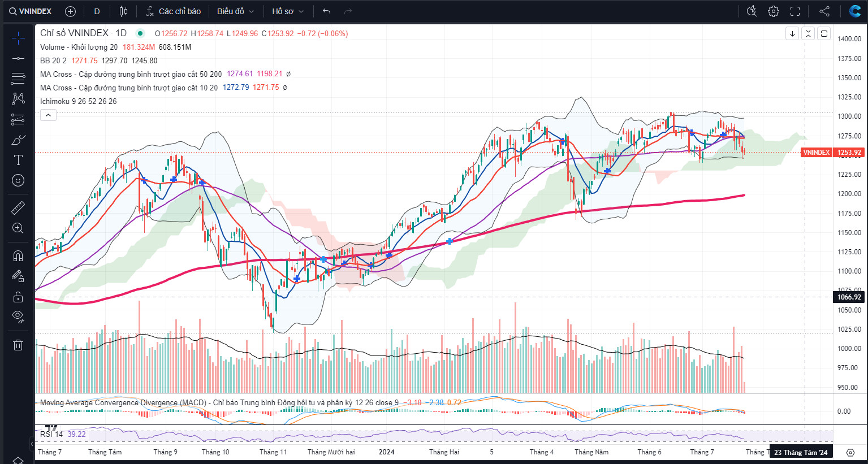
Task: Click the 1066.92 crosshair price label
Action: pos(849,297)
